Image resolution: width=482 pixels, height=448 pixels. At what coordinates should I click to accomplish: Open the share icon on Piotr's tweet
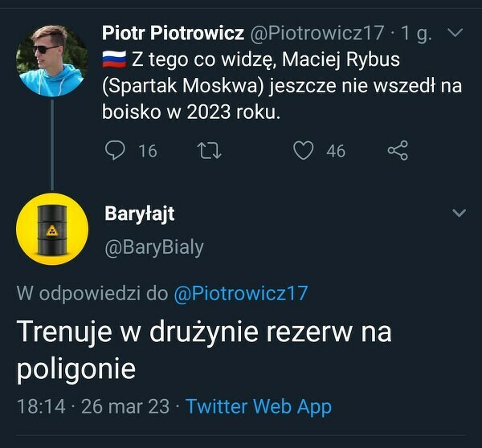[x=398, y=150]
